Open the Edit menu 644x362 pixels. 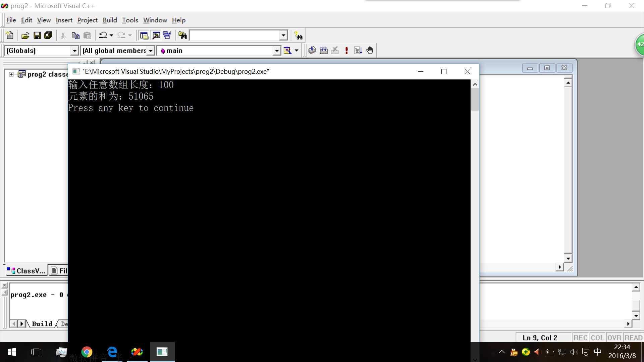click(26, 20)
